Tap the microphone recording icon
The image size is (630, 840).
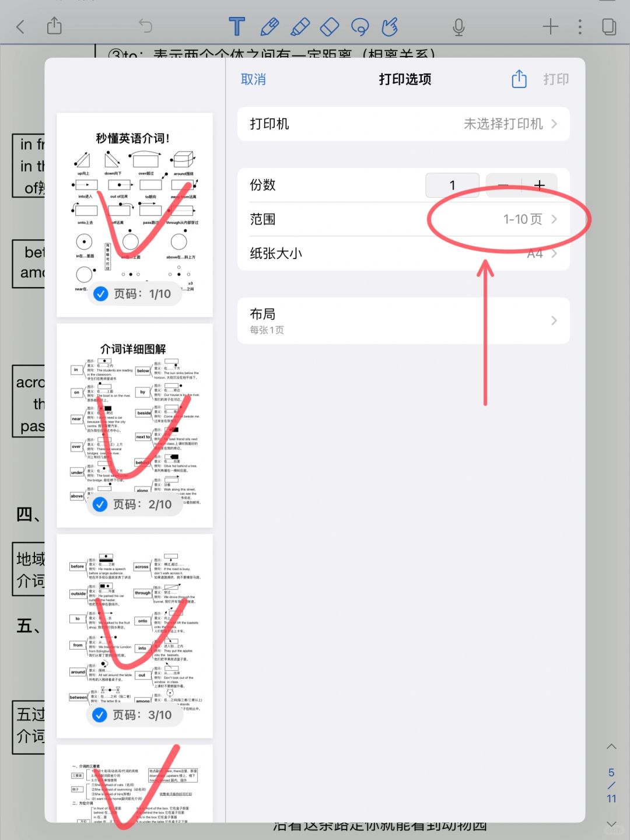(x=459, y=27)
